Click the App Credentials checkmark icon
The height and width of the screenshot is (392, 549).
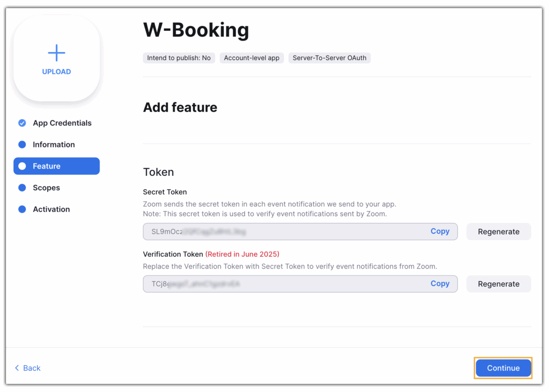pos(22,123)
